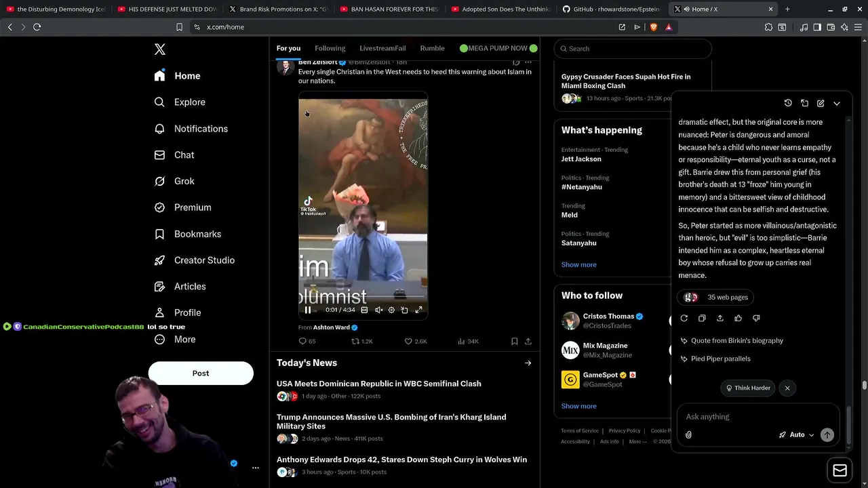Open Creator Studio in the sidebar

(194, 260)
